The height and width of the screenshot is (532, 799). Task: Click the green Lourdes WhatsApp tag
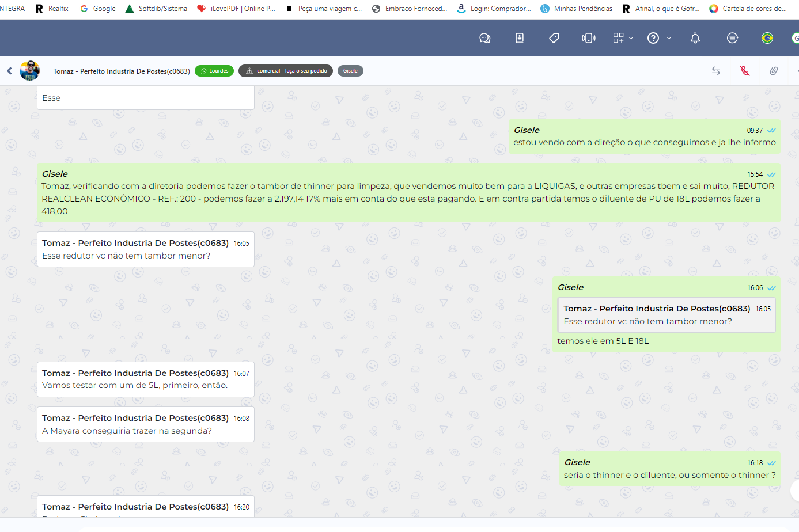click(214, 71)
